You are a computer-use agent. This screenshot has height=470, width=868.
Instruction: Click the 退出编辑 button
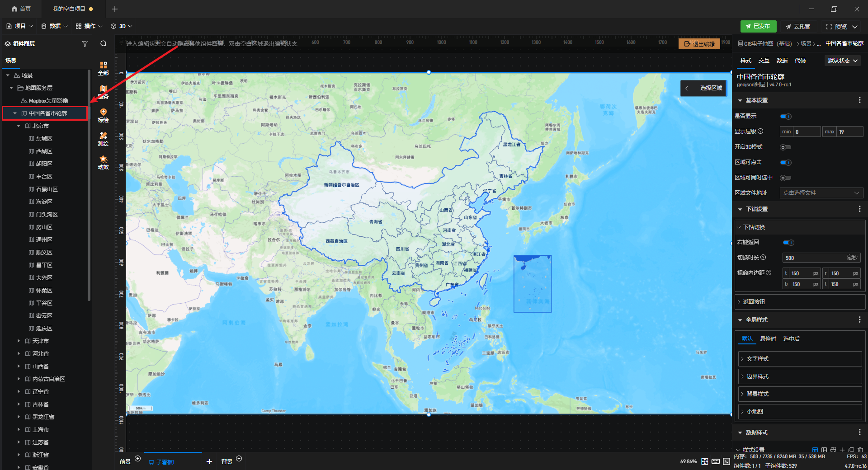click(699, 44)
